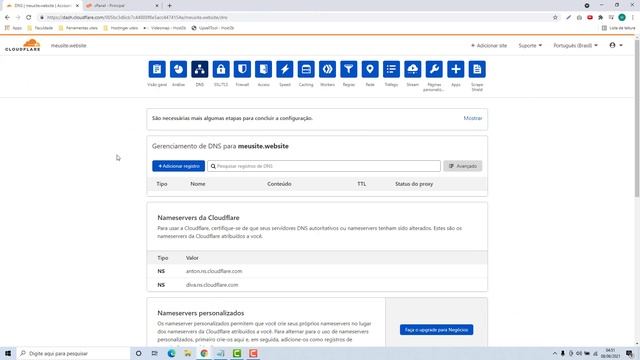This screenshot has height=360, width=640.
Task: Click the meusite.website site name in header
Action: [69, 45]
